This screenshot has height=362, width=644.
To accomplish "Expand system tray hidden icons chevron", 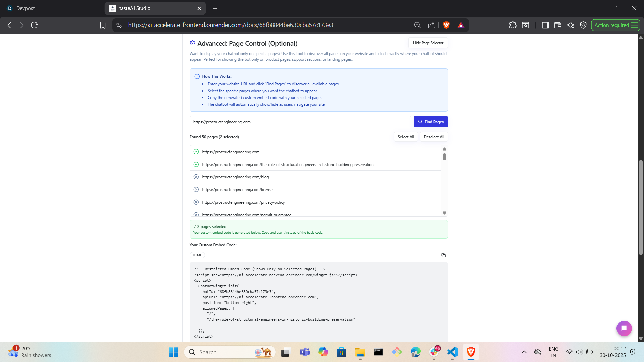I will click(x=524, y=352).
